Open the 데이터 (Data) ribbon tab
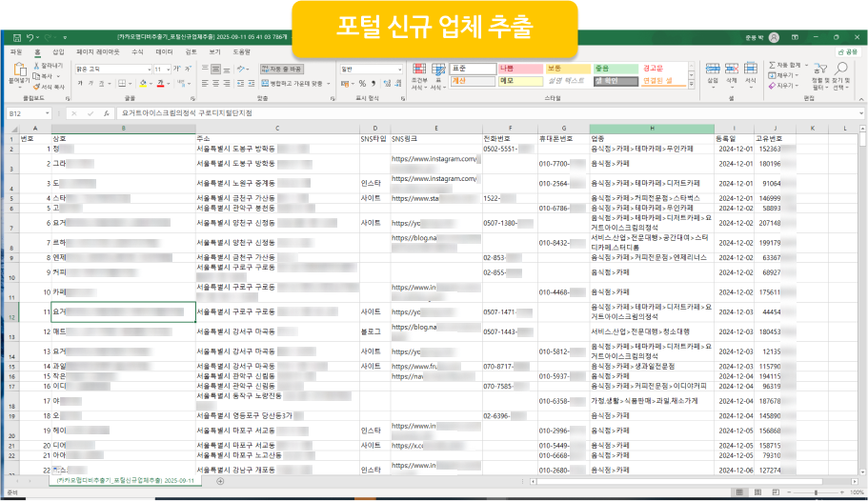The height and width of the screenshot is (501, 868). coord(164,51)
